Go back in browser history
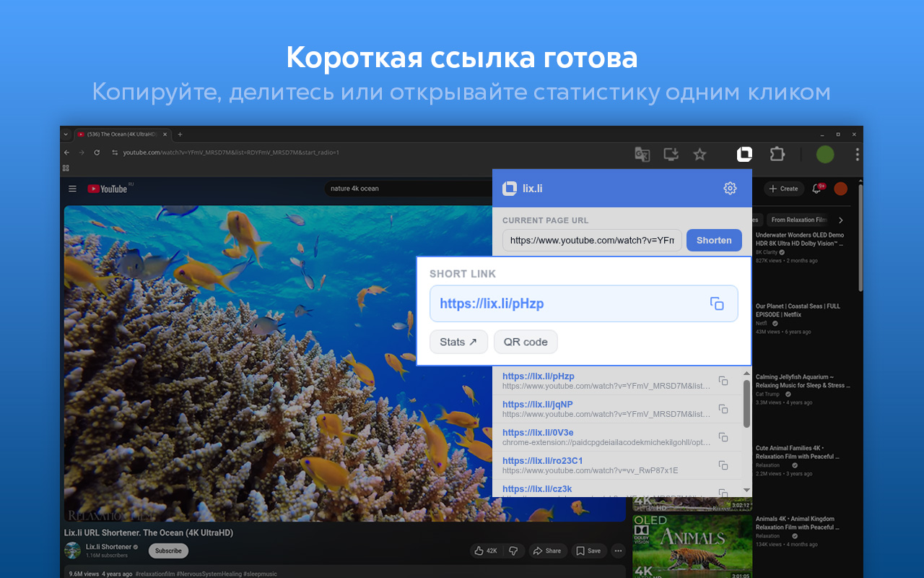 67,152
